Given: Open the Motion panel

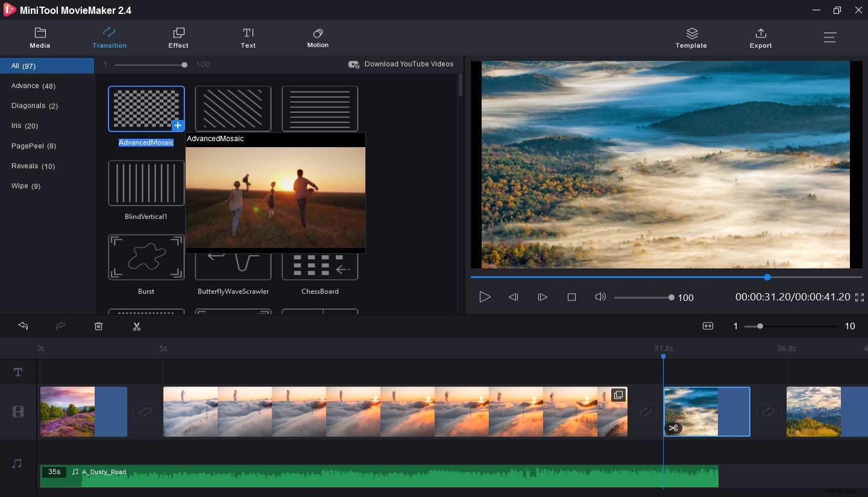Looking at the screenshot, I should point(318,37).
